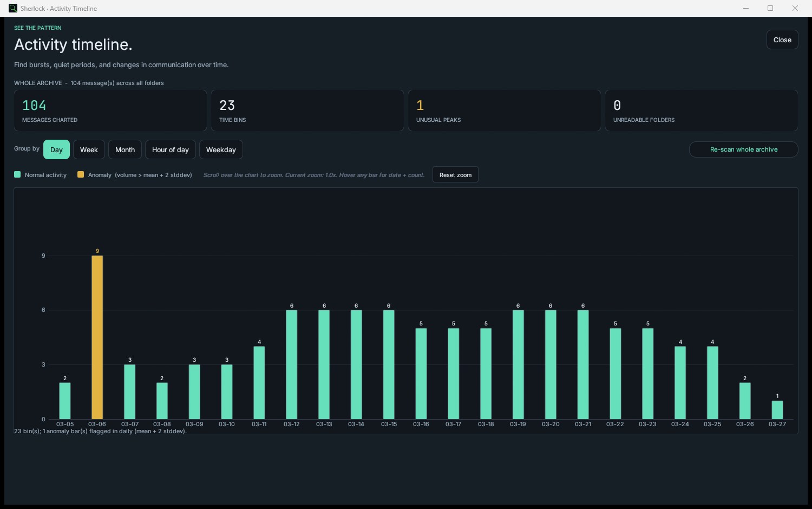Select the 03-25 bar showing 4 messages
The image size is (812, 509).
(x=712, y=383)
